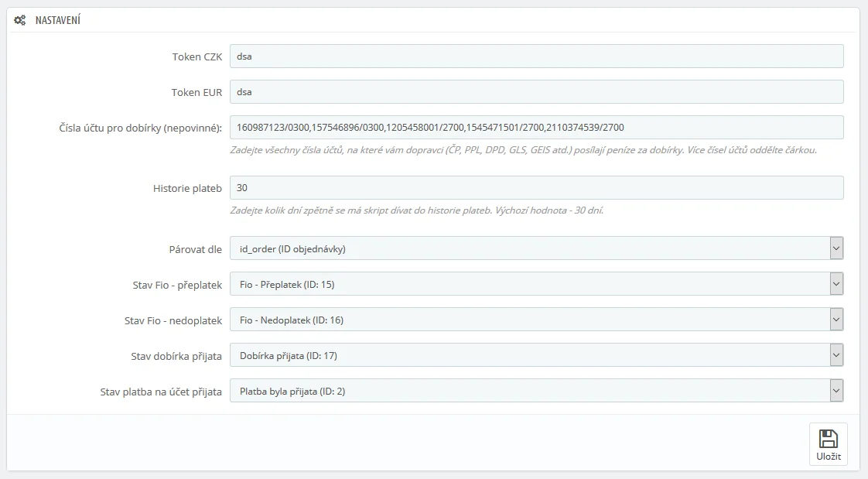Open the Párovat dle dropdown
The image size is (868, 479).
click(536, 248)
